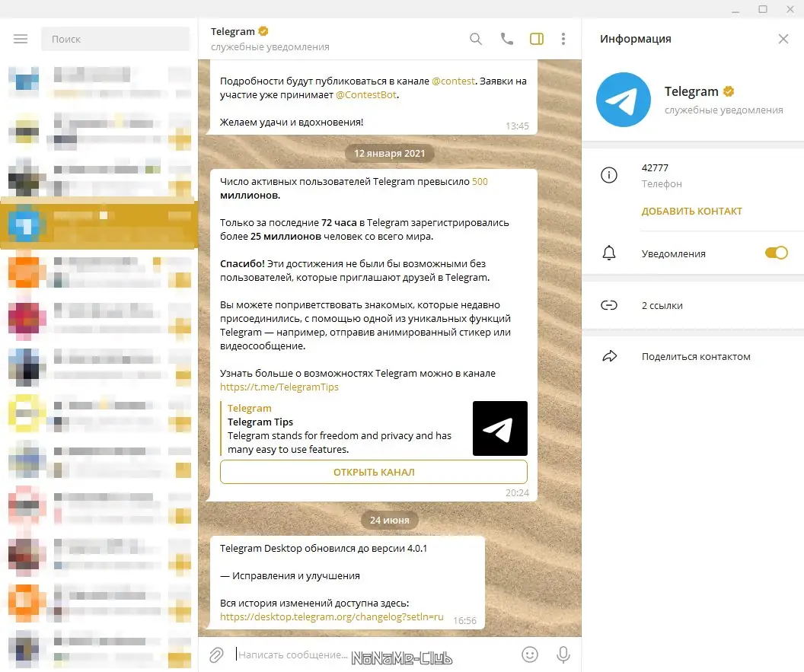
Task: Attach a file with the paperclip icon
Action: pyautogui.click(x=216, y=654)
